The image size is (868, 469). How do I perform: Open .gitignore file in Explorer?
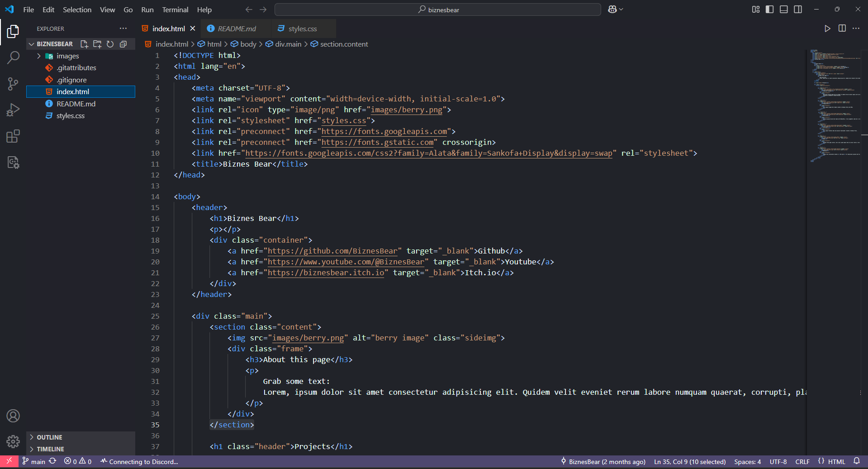(x=71, y=80)
